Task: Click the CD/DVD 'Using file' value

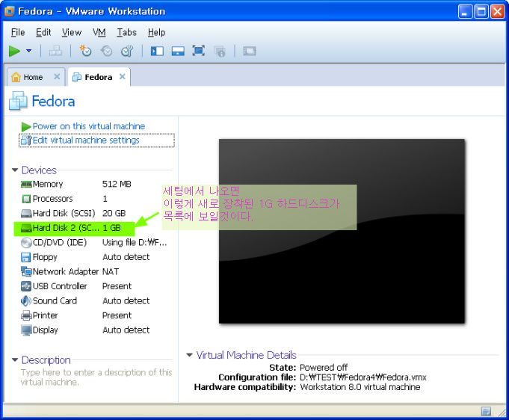Action: click(x=135, y=242)
